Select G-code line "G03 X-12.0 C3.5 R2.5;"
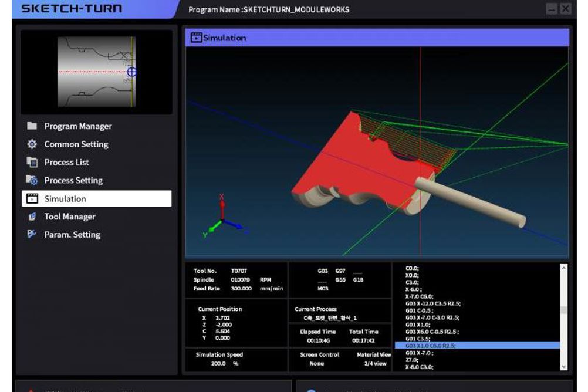This screenshot has width=588, height=392. coord(432,303)
